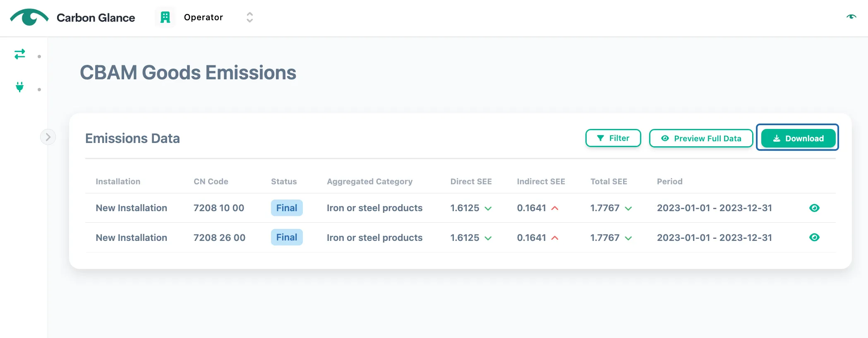Click the Final status badge for 7208 10 00

[287, 208]
